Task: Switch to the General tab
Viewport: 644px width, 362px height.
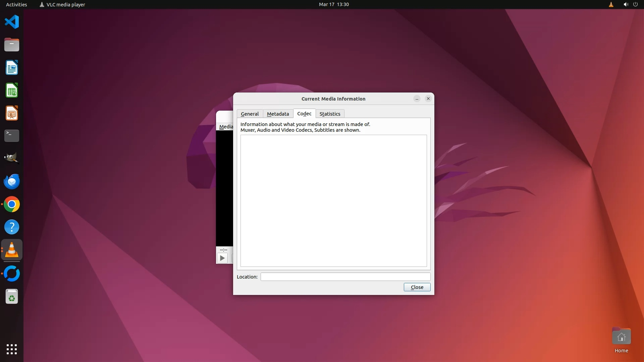Action: tap(250, 114)
